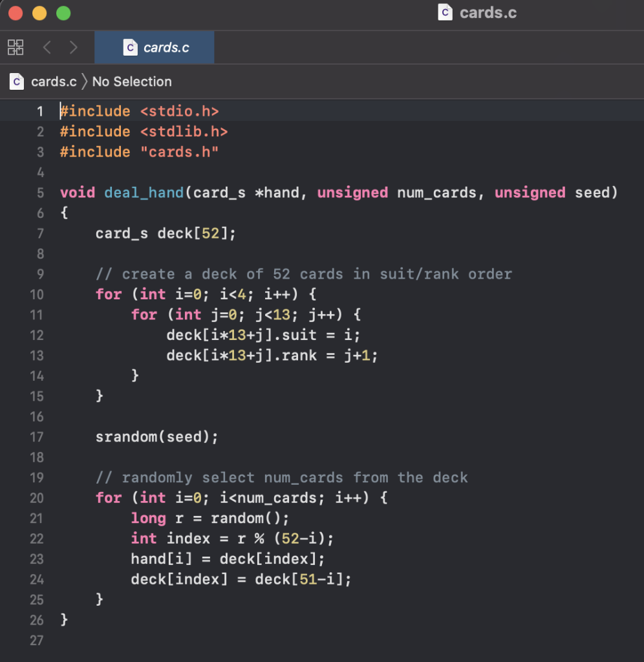
Task: Click the C file icon in the jump bar
Action: pyautogui.click(x=17, y=81)
